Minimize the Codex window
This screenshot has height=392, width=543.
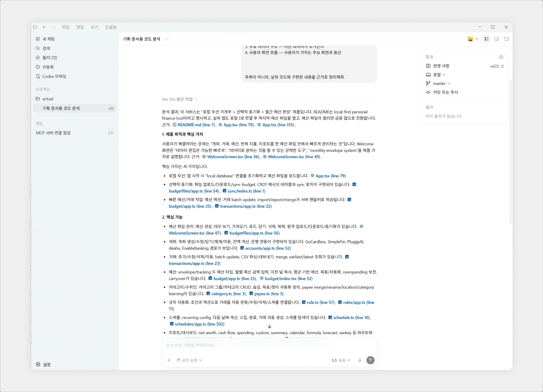tap(480, 27)
